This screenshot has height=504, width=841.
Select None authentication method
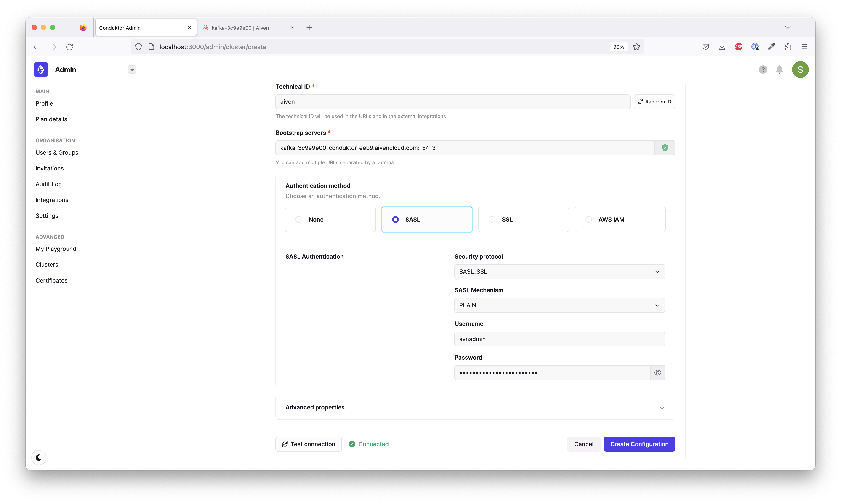330,219
